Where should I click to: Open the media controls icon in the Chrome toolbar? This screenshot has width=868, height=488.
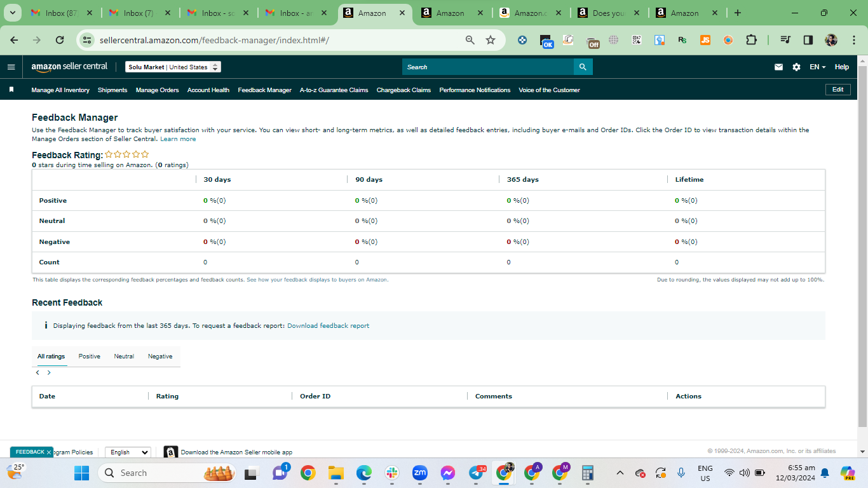click(785, 40)
